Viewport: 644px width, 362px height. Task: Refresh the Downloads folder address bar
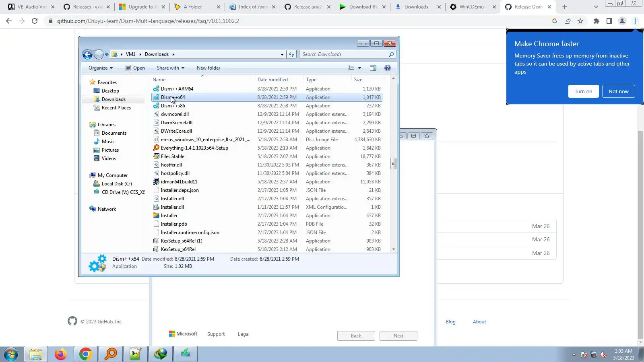(291, 54)
